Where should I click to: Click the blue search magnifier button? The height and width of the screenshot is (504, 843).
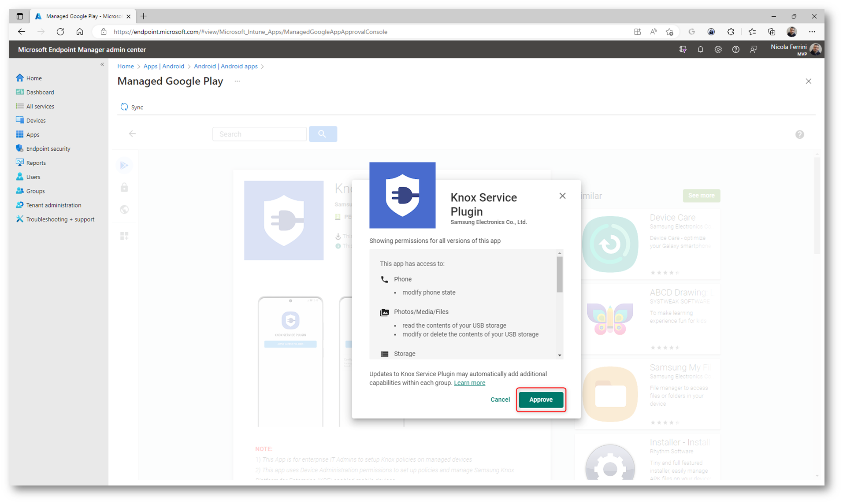323,134
